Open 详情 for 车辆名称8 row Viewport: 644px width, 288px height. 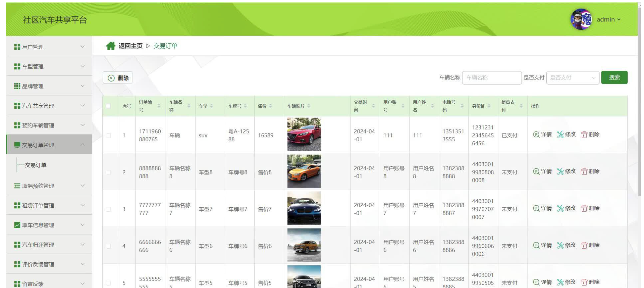click(542, 171)
